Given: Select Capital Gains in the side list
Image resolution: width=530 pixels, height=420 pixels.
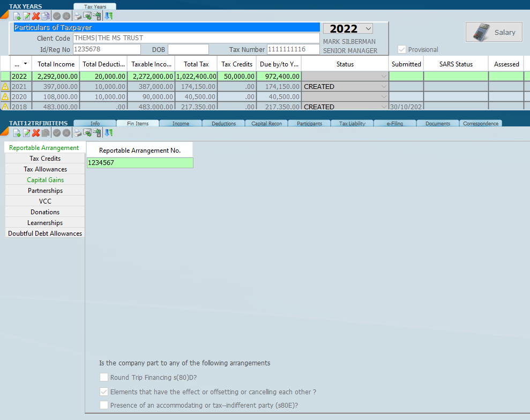Looking at the screenshot, I should point(45,180).
